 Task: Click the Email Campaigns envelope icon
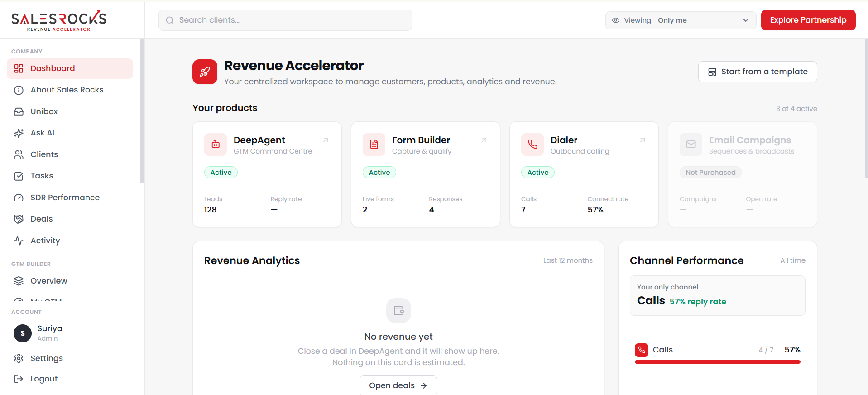tap(691, 145)
